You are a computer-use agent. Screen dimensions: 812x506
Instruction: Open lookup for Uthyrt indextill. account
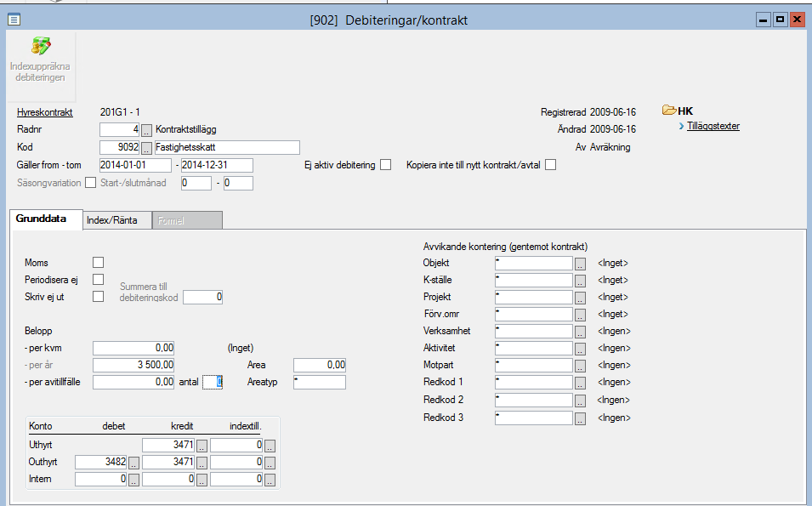[270, 446]
